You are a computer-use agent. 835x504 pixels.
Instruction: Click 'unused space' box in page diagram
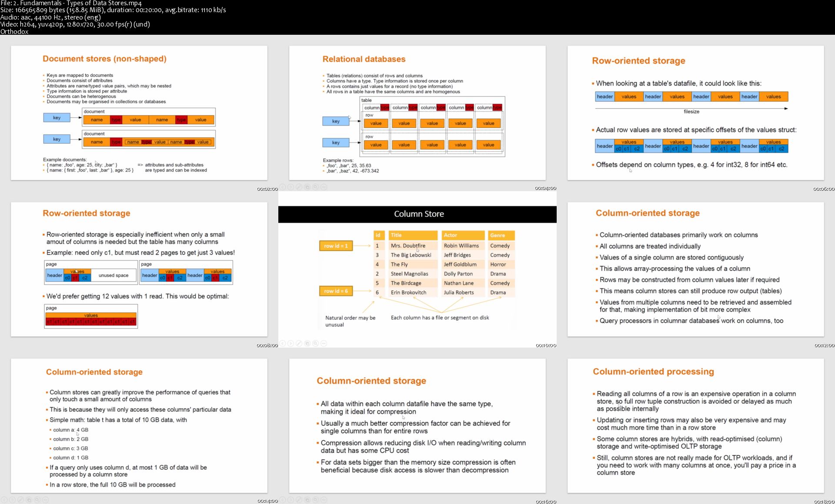click(114, 275)
